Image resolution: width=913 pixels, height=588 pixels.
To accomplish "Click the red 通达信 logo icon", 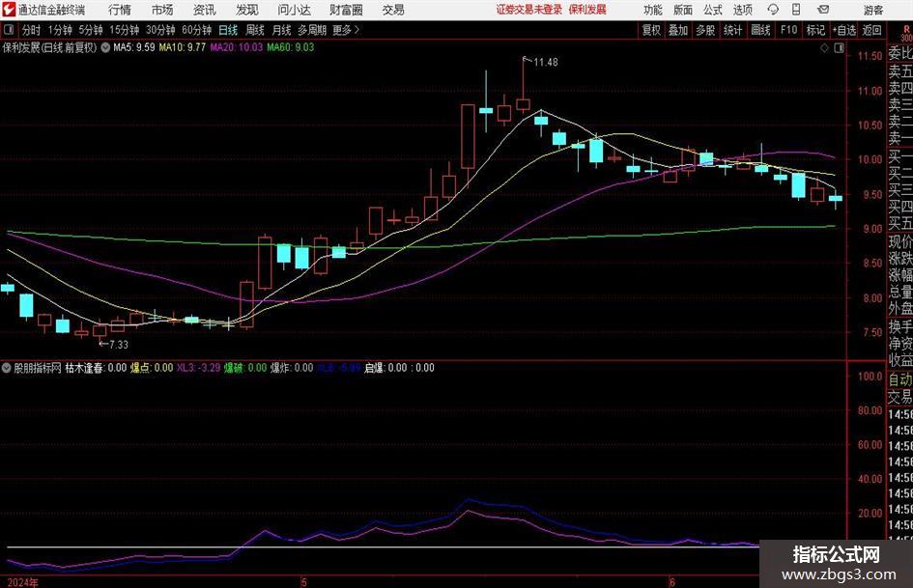I will pyautogui.click(x=9, y=10).
